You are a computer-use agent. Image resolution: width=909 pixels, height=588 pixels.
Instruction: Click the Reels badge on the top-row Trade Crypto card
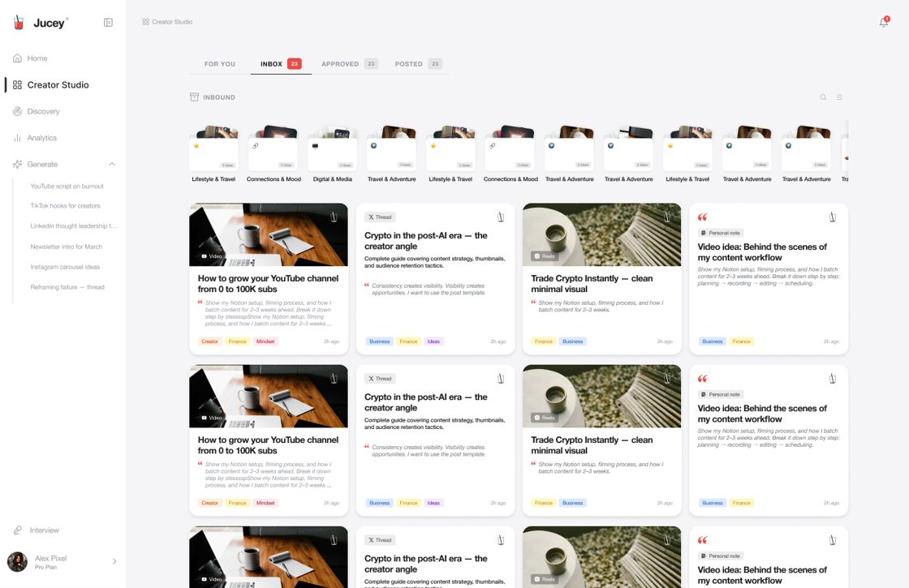[545, 256]
